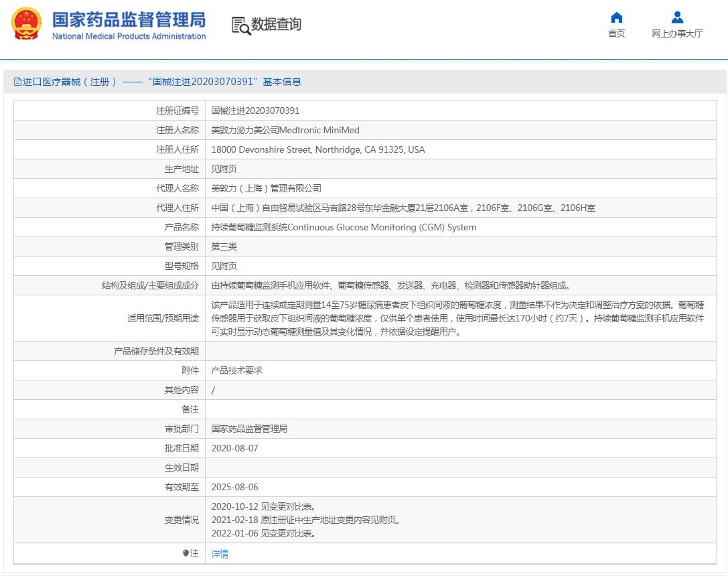The width and height of the screenshot is (728, 576).
Task: Open the 网上办事大厅 user icon
Action: click(677, 17)
